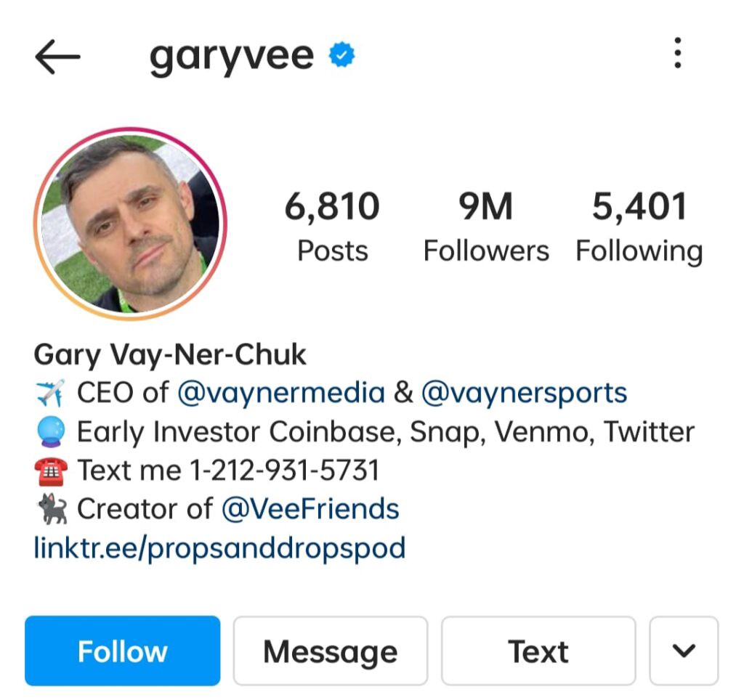View the profile picture story
This screenshot has height=700, width=744.
[131, 224]
